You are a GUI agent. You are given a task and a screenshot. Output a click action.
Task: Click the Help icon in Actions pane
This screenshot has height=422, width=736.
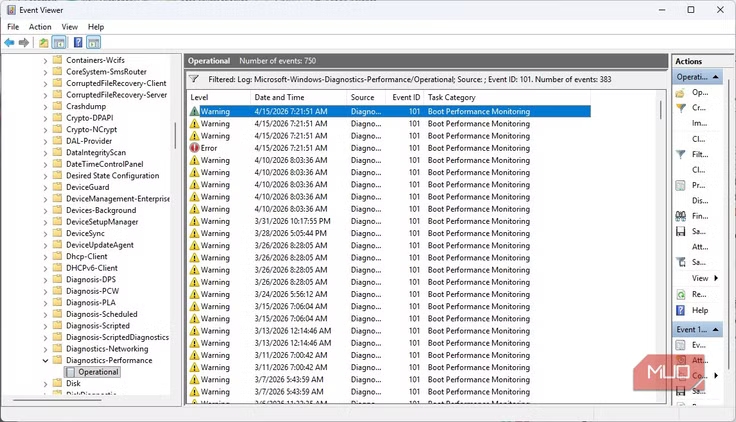click(x=681, y=310)
